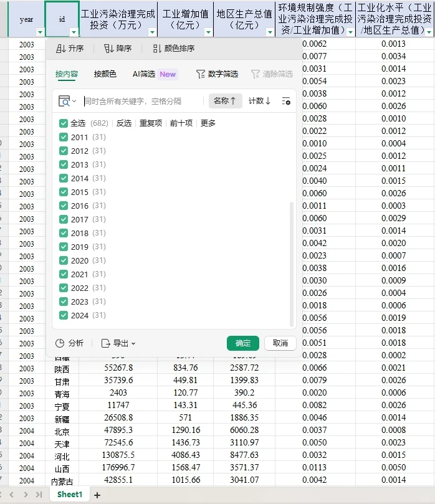The width and height of the screenshot is (435, 504).
Task: Click the filter list scrollbar
Action: click(x=292, y=264)
